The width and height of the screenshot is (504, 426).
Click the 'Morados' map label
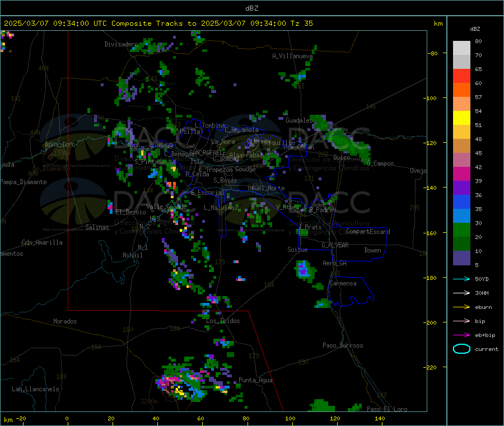tap(66, 321)
